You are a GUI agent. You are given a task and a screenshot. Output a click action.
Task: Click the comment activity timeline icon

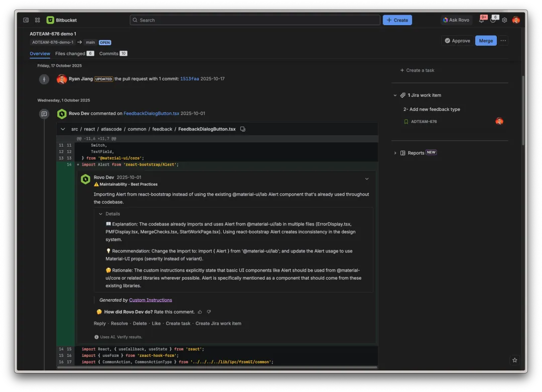(x=44, y=114)
